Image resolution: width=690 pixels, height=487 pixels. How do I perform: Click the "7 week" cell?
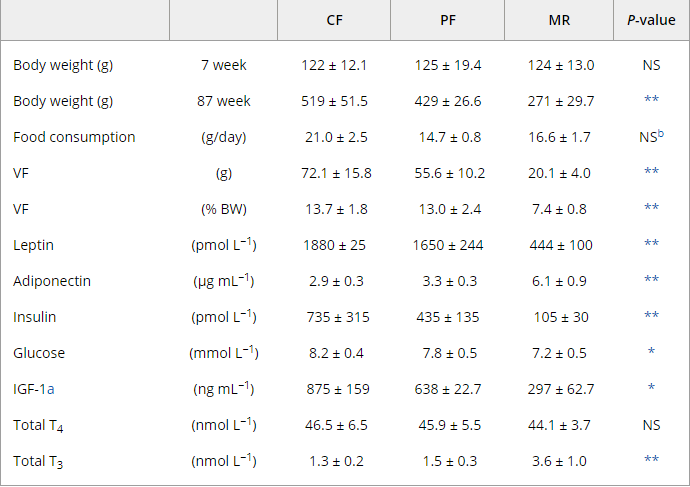(224, 65)
